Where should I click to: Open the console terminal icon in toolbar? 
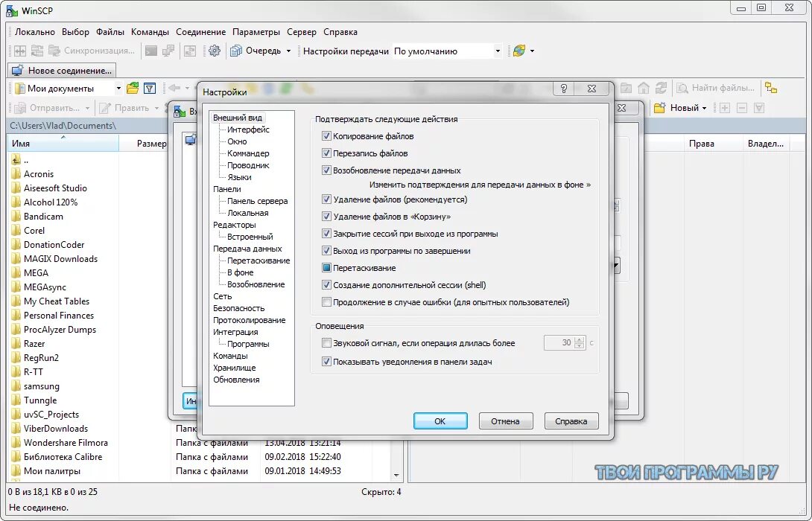coord(150,51)
